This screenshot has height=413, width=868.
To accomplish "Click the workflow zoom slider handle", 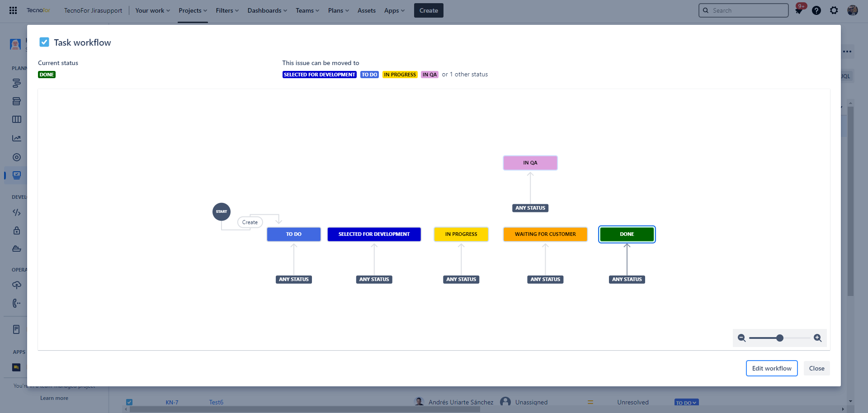I will tap(780, 338).
